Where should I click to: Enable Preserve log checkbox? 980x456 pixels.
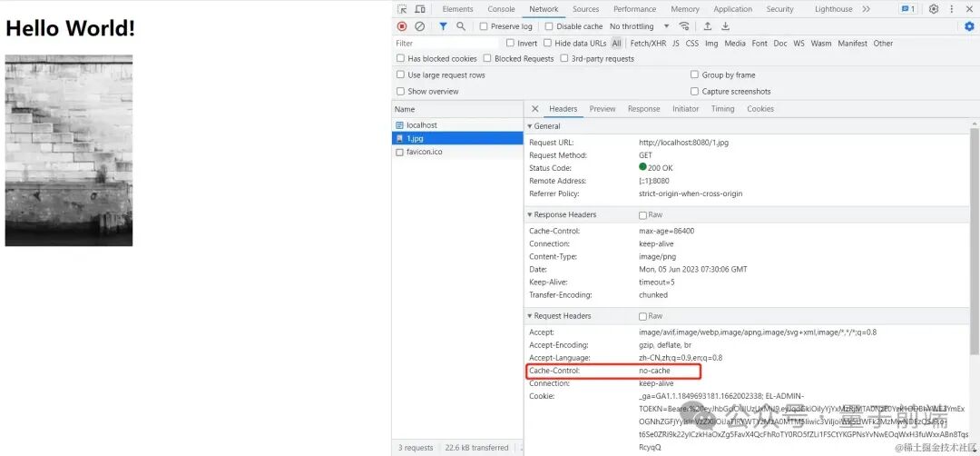(484, 26)
